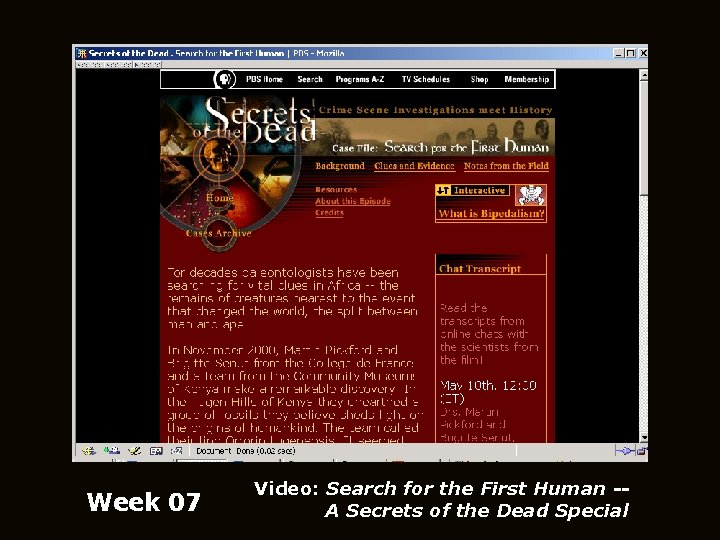Open Programs A-Z in PBS navigation

[x=360, y=79]
